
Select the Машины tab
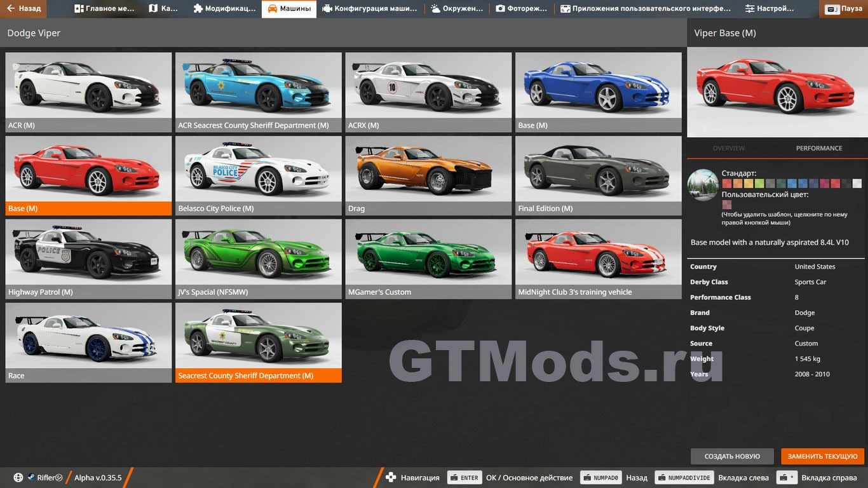point(289,9)
